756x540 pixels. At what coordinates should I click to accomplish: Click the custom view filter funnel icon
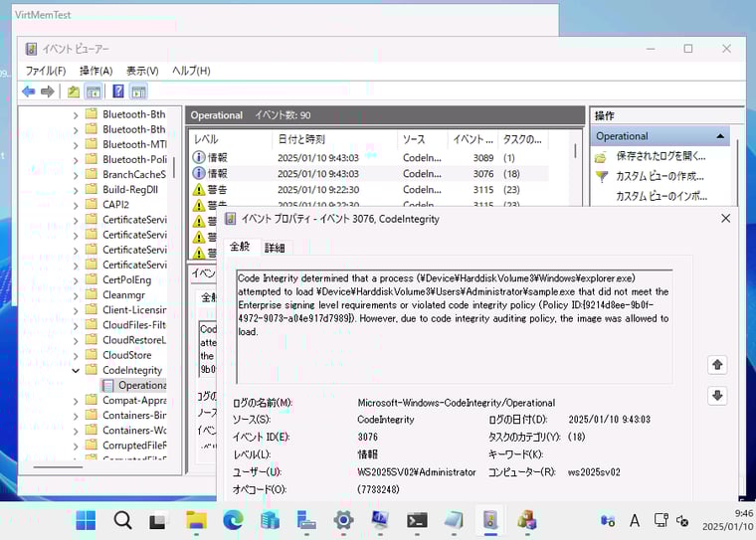602,176
